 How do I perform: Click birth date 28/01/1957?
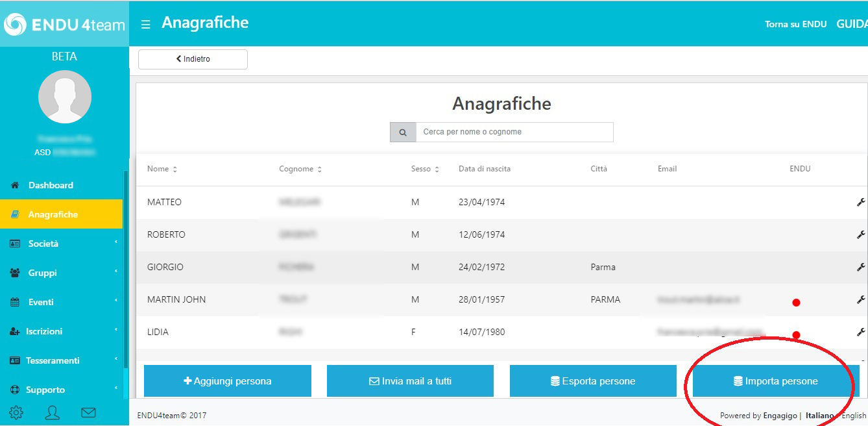481,299
